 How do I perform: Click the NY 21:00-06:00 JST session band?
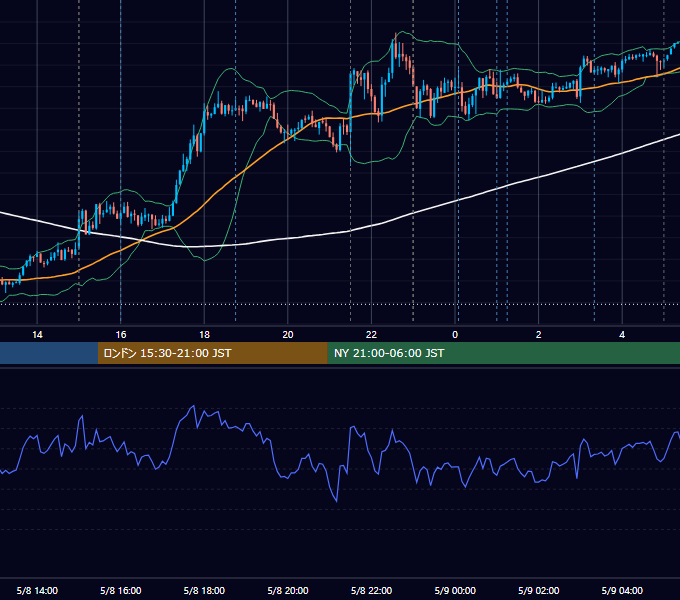pyautogui.click(x=503, y=353)
